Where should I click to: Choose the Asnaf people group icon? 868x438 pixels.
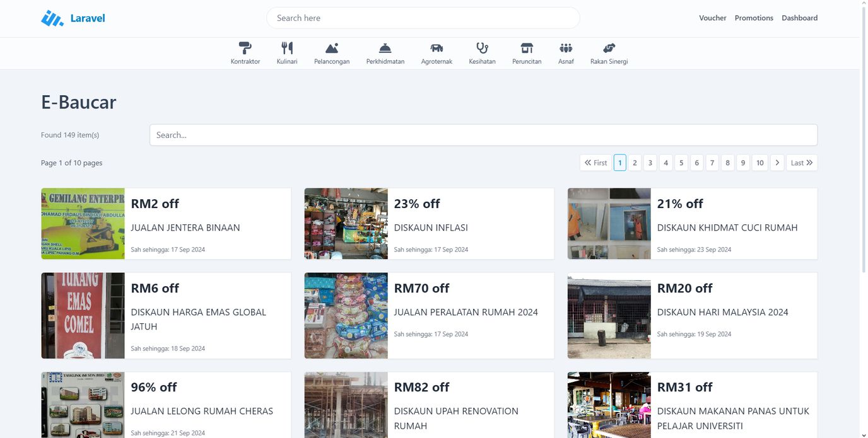tap(566, 48)
